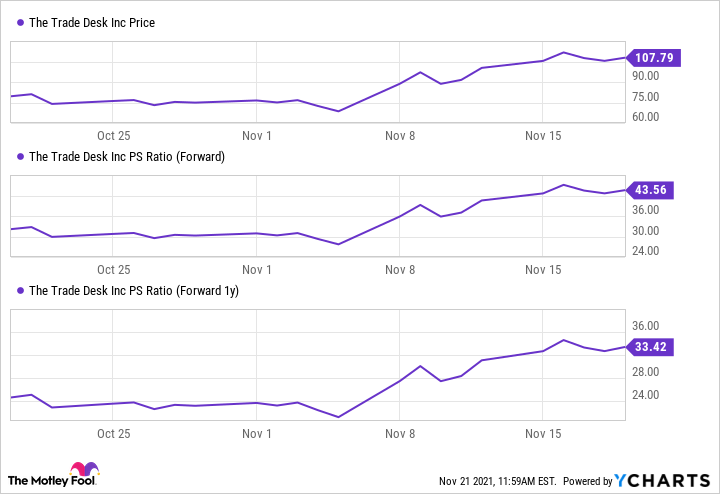
Task: Click "Nov 15" on the bottom chart axis
Action: point(541,434)
